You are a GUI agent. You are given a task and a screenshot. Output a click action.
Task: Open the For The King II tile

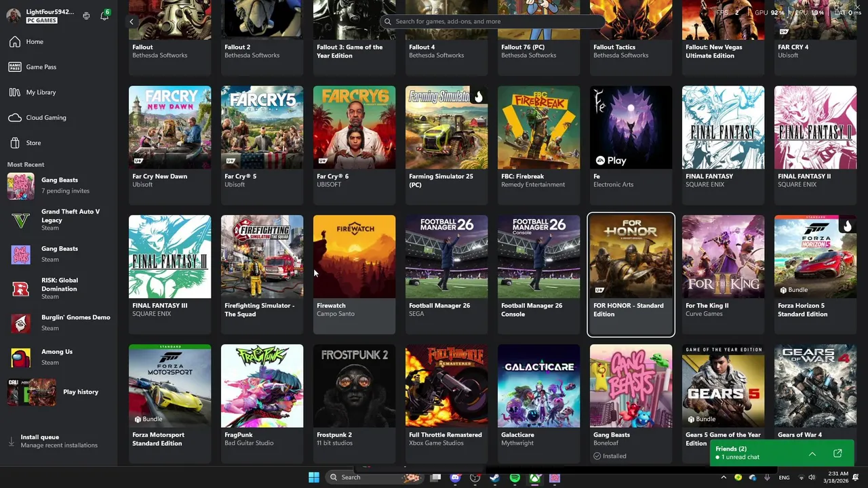(723, 274)
